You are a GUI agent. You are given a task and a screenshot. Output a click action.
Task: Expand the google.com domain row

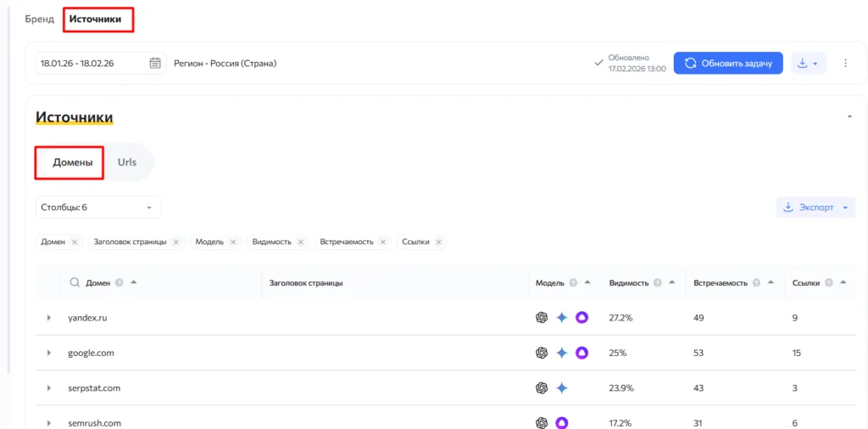(x=48, y=354)
